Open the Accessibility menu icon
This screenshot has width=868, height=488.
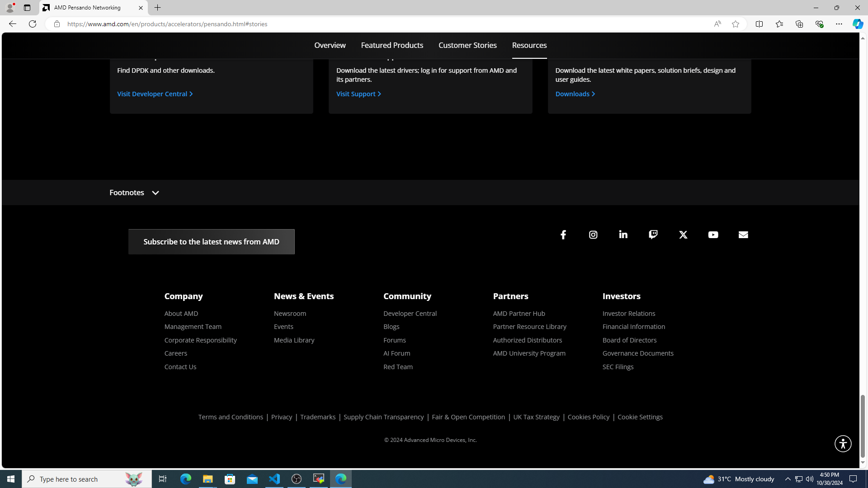pyautogui.click(x=843, y=444)
